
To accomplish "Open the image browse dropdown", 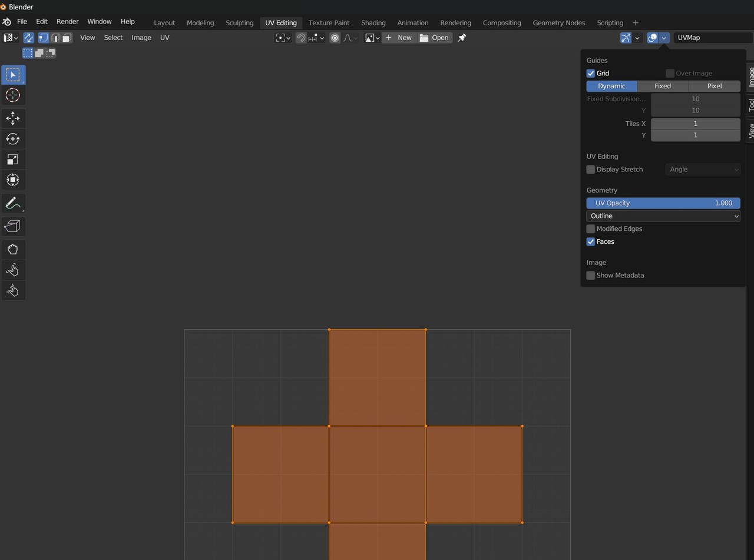I will (x=372, y=38).
